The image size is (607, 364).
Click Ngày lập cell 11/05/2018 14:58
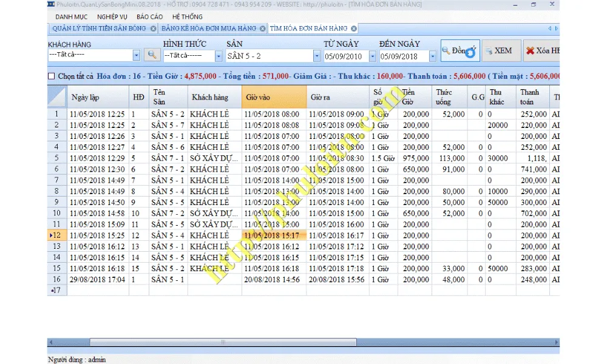[x=98, y=214]
